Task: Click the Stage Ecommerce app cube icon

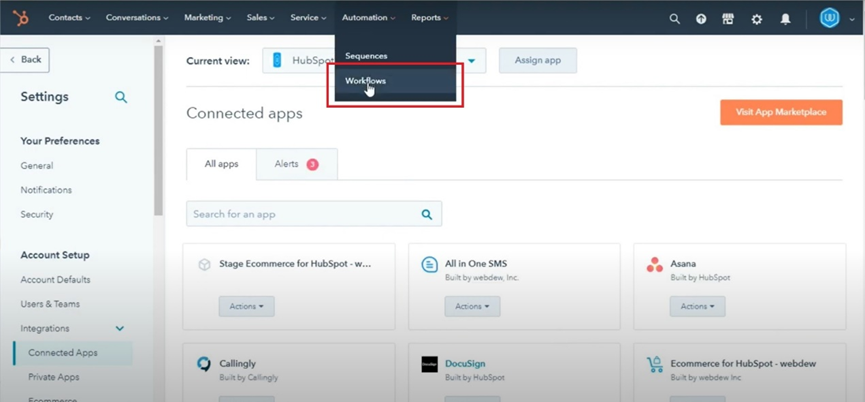Action: coord(204,265)
